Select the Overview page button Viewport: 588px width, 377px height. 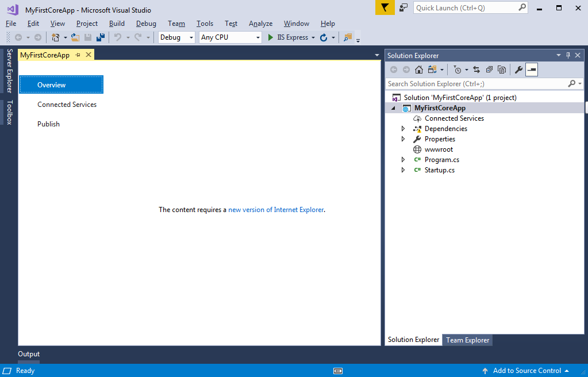coord(61,85)
